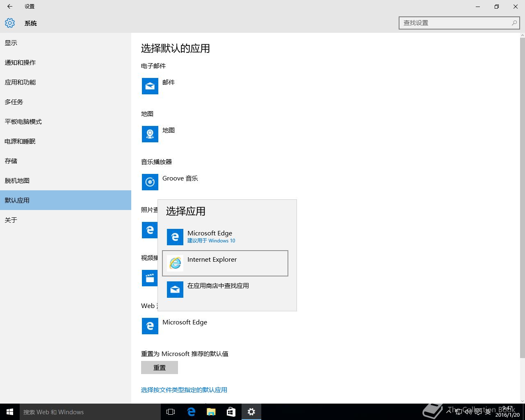This screenshot has height=420, width=525.
Task: Click the Internet Explorer icon in popup
Action: 175,263
